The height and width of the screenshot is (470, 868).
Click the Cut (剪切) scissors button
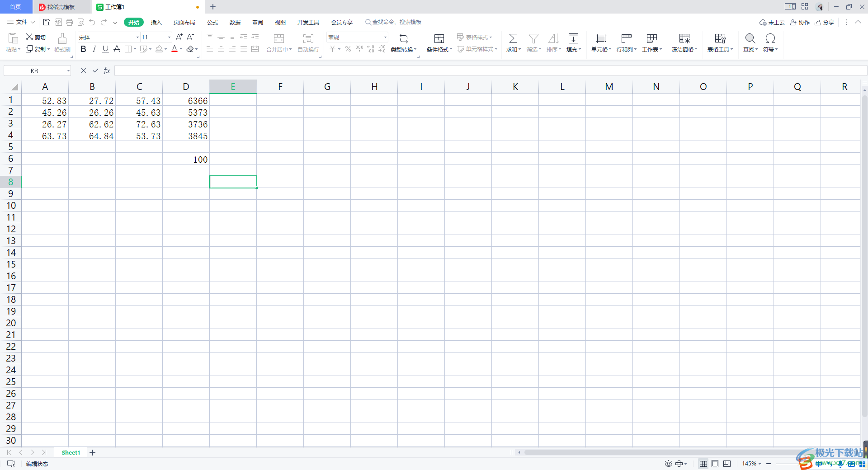point(36,37)
